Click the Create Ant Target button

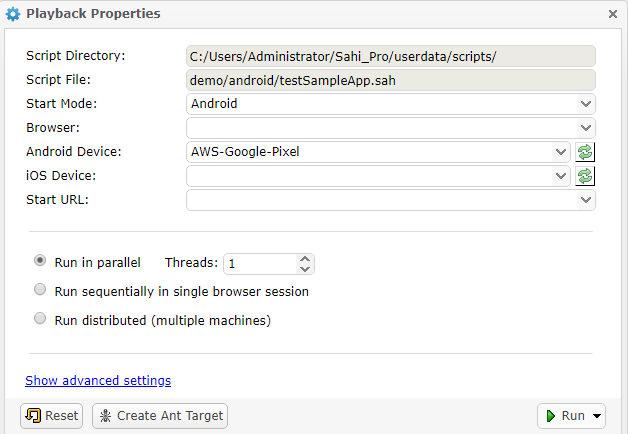click(x=160, y=416)
